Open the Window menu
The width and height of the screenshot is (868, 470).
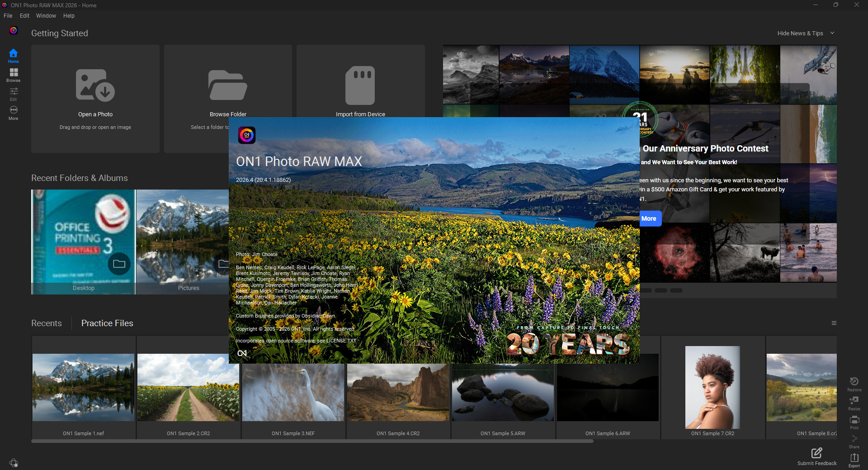tap(46, 16)
